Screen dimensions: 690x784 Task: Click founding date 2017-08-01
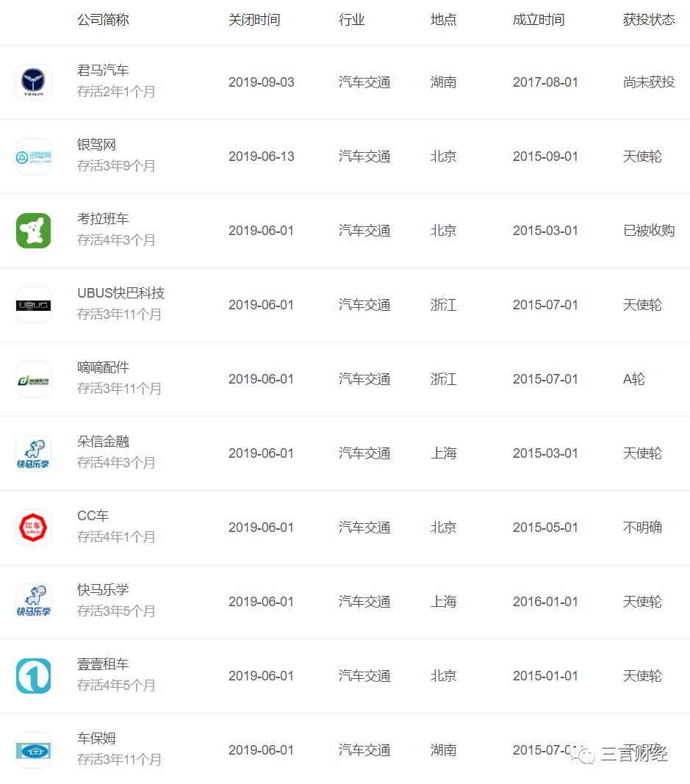[x=545, y=82]
